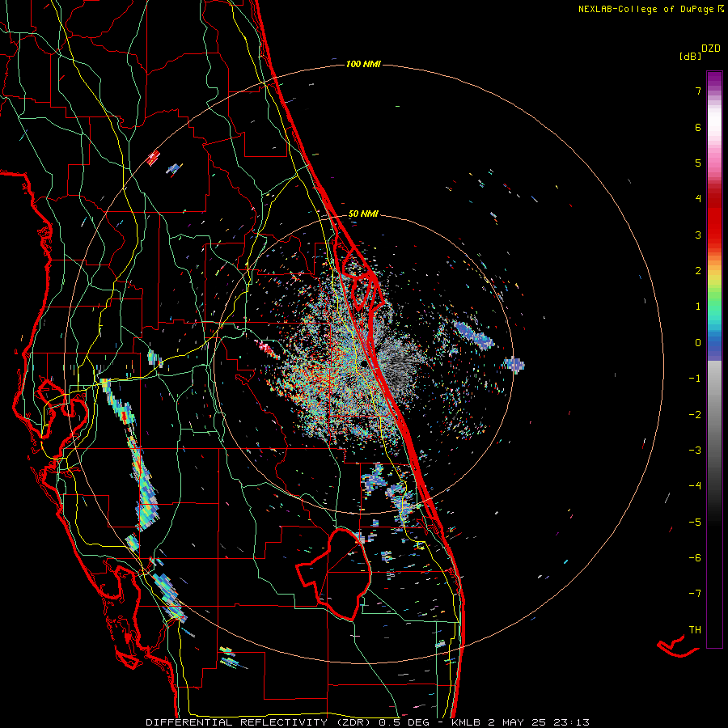Click the color bar tick label -3
The width and height of the screenshot is (728, 728).
(x=695, y=451)
